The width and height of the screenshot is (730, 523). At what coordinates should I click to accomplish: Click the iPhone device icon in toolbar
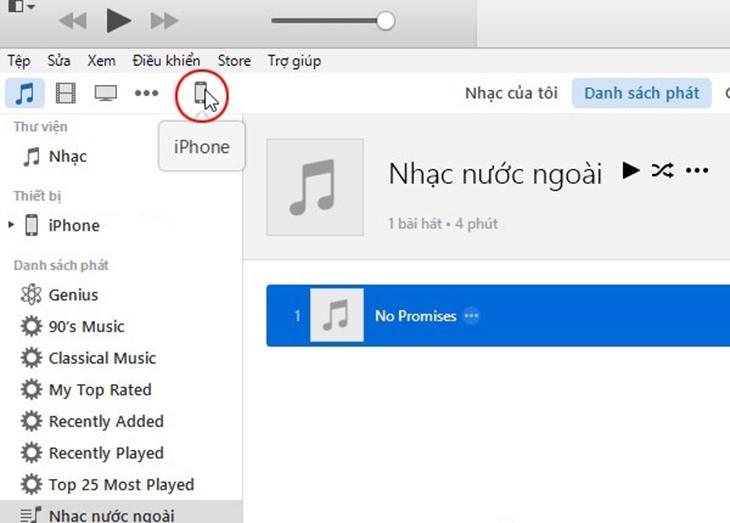(x=203, y=94)
